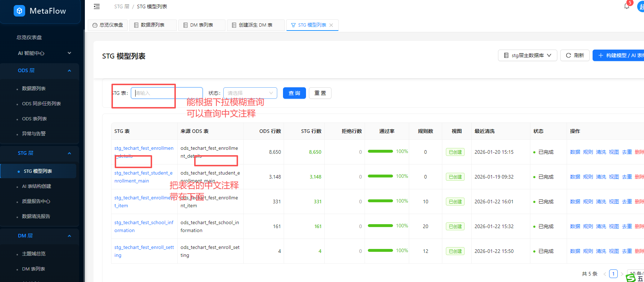Click the STG 表 search input field
This screenshot has width=644, height=282.
(x=166, y=93)
